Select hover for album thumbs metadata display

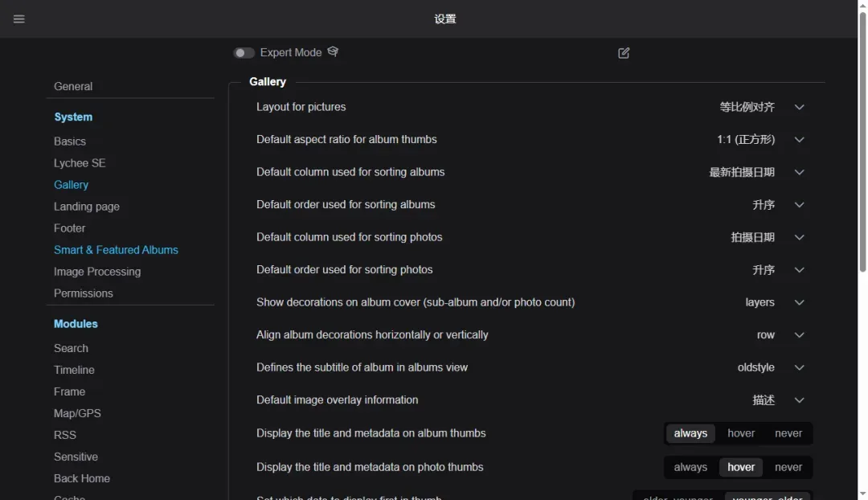740,433
